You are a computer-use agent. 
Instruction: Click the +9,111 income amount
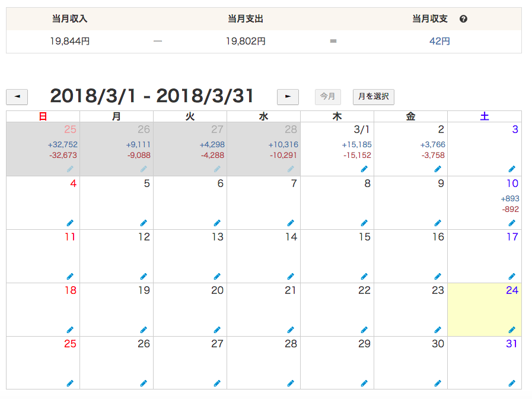[x=138, y=145]
